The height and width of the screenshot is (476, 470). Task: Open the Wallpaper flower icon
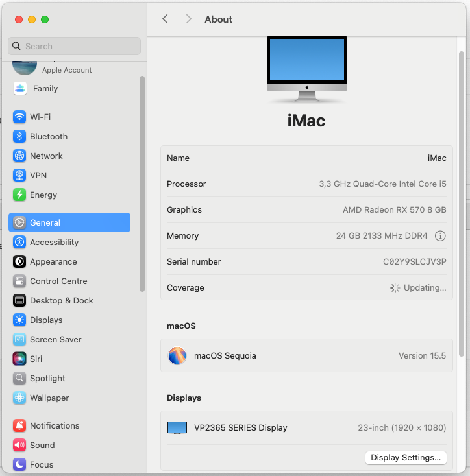pyautogui.click(x=19, y=398)
